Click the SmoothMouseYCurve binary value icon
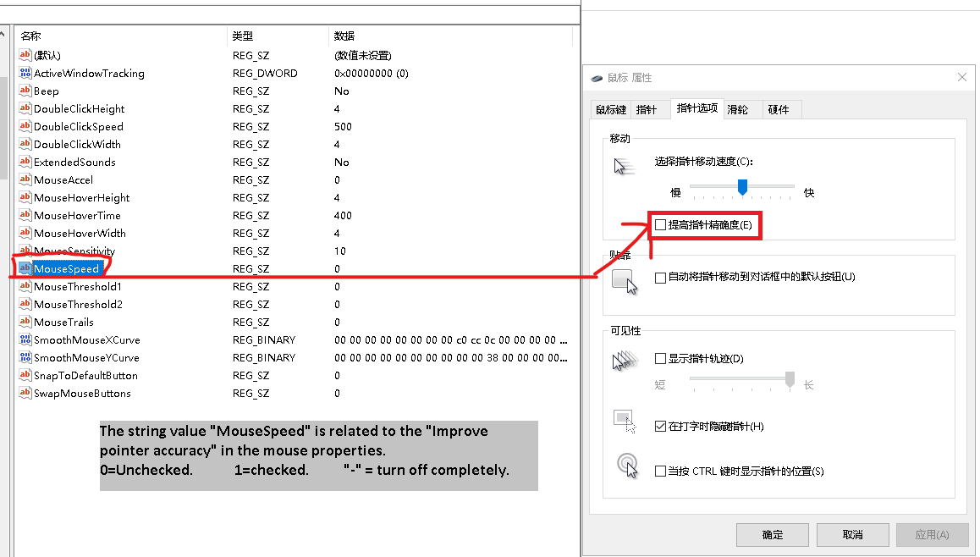 [x=25, y=358]
